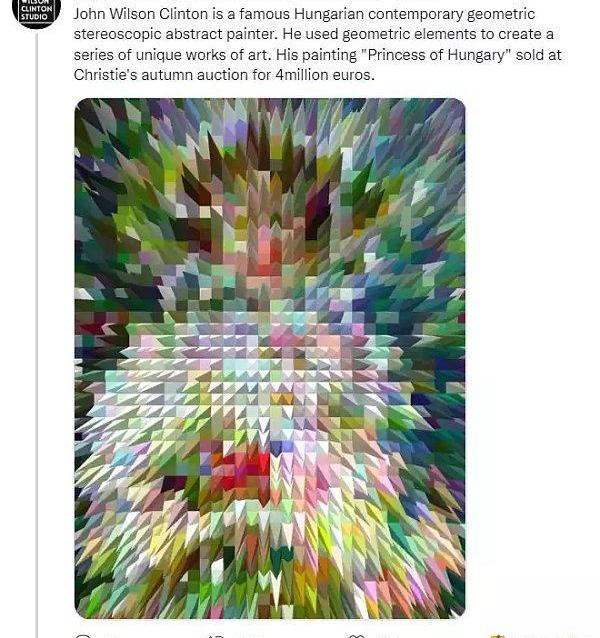
Task: Click the reply speech-bubble icon under the painting
Action: click(83, 636)
